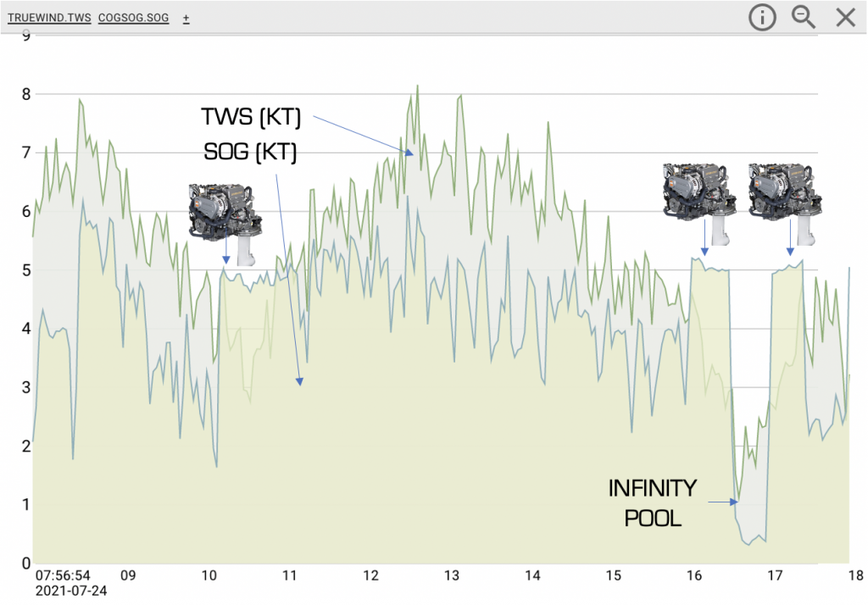Click the 07:56:54 start time label
The width and height of the screenshot is (868, 605).
pos(63,575)
